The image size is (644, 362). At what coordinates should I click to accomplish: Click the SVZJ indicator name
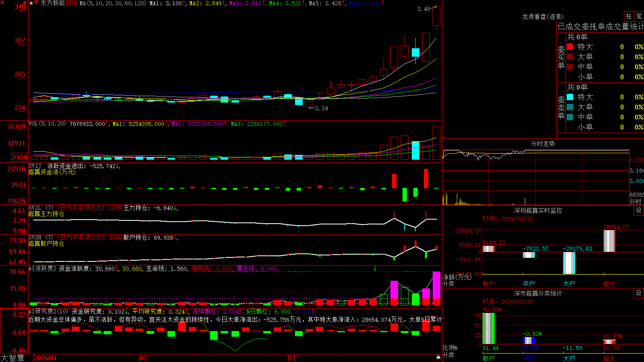pyautogui.click(x=35, y=166)
